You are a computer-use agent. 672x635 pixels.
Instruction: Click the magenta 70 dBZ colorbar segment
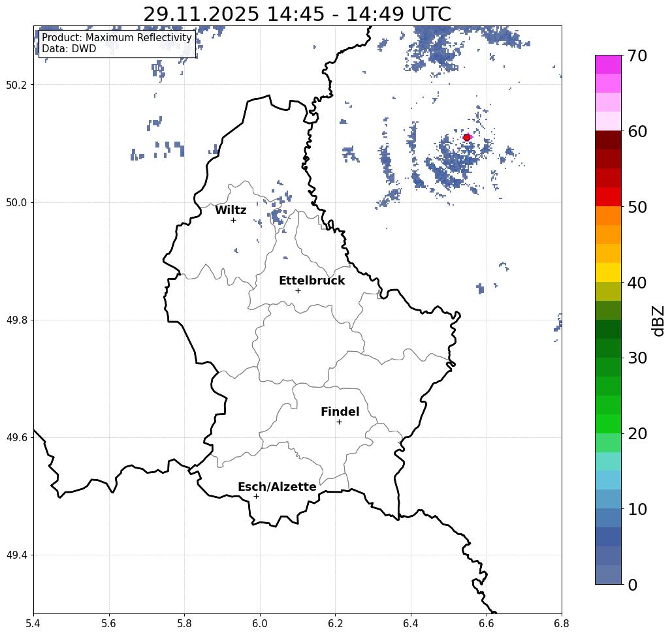pyautogui.click(x=608, y=65)
